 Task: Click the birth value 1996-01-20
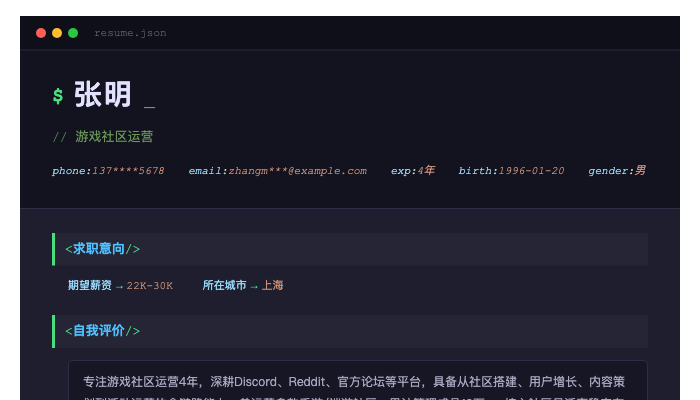pos(531,171)
